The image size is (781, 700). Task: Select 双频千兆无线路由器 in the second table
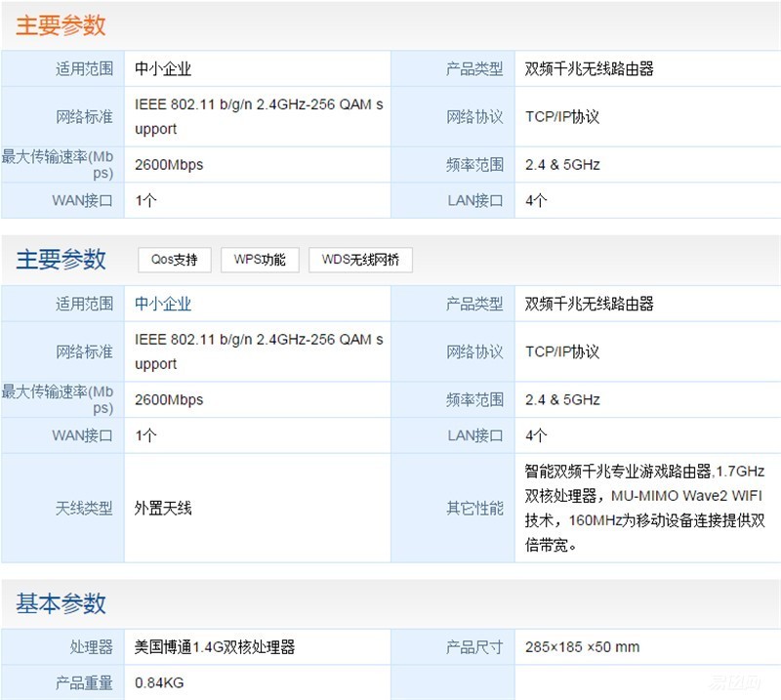[x=590, y=304]
